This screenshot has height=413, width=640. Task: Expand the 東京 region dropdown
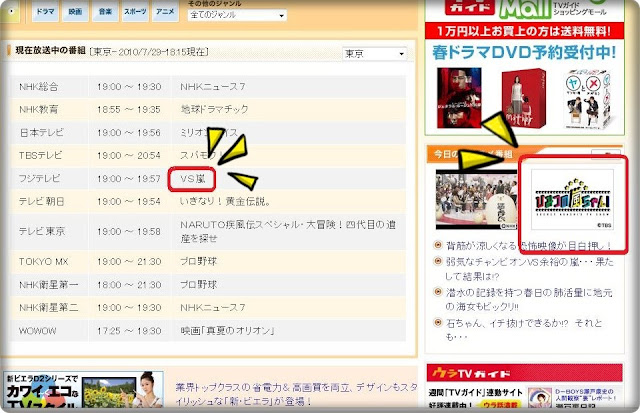coord(374,53)
